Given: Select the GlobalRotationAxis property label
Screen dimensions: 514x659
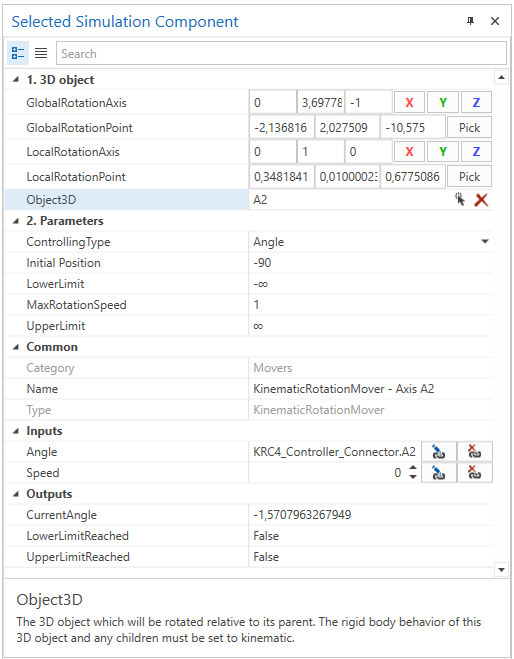Looking at the screenshot, I should tap(76, 103).
